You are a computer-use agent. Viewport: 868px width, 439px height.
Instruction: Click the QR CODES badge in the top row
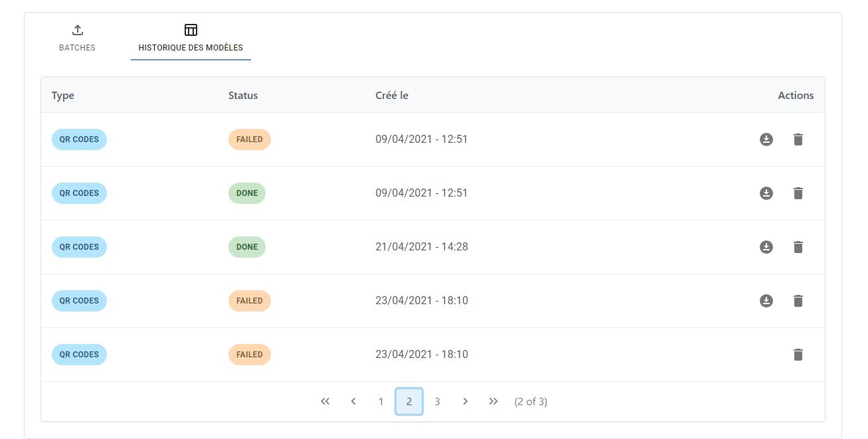click(79, 139)
